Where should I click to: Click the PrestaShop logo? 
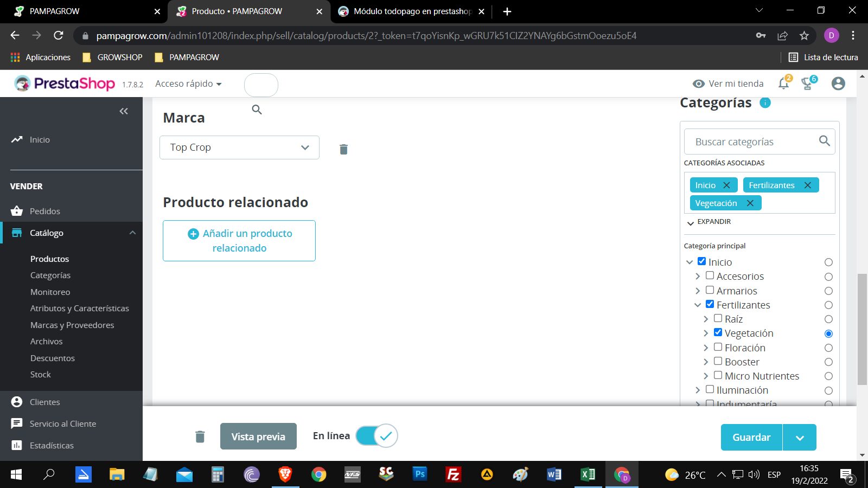point(65,84)
